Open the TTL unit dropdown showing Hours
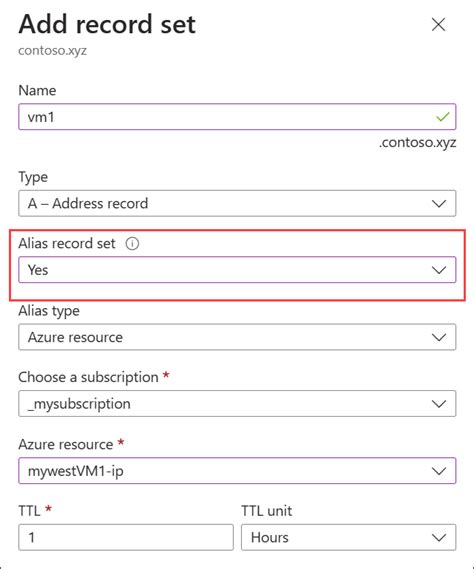 (348, 537)
